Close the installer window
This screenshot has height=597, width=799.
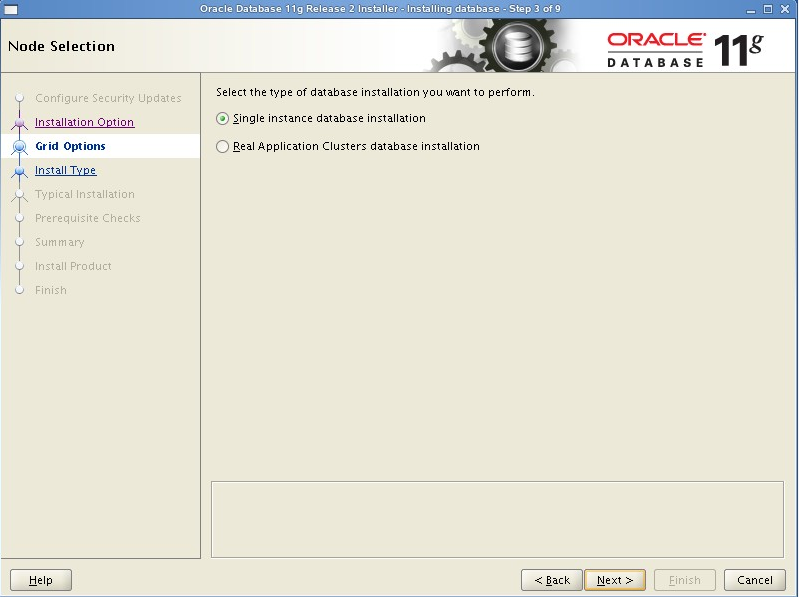tap(787, 8)
